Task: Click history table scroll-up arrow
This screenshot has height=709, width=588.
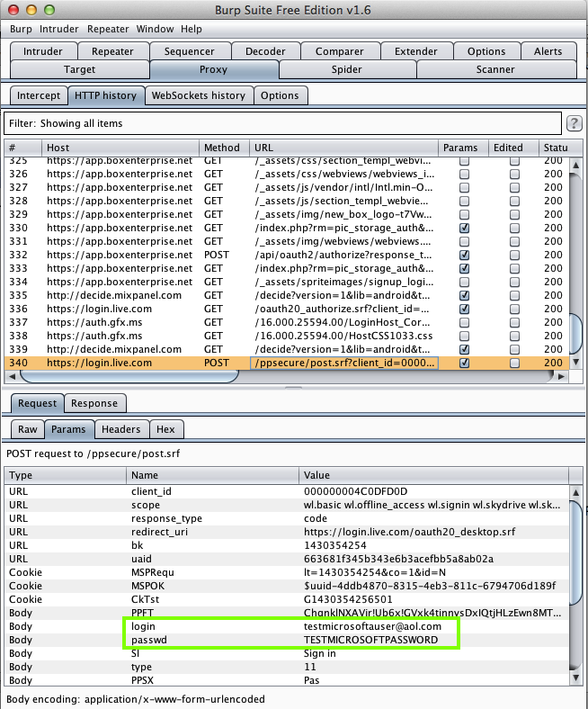Action: (575, 165)
